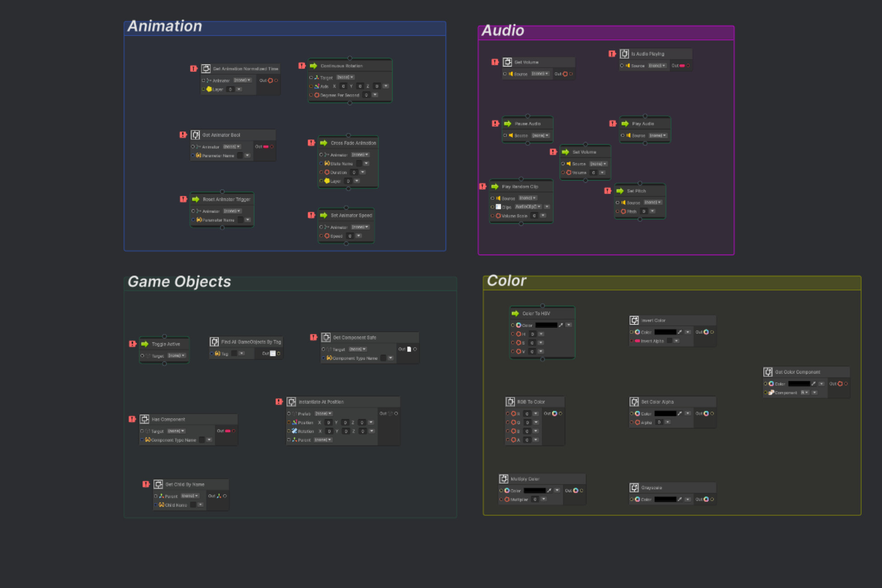The image size is (882, 588).
Task: Open Clips AudioClip[] dropdown in Play Random Clip
Action: tap(528, 207)
